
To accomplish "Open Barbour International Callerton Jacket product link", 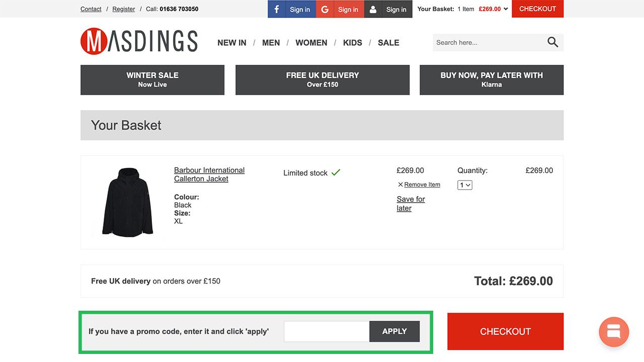I will [x=209, y=174].
